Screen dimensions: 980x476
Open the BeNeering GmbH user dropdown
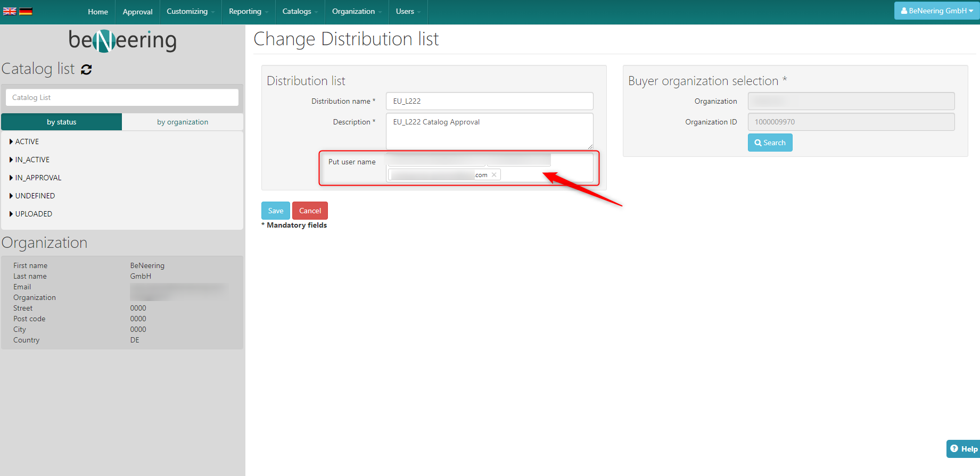(x=936, y=11)
